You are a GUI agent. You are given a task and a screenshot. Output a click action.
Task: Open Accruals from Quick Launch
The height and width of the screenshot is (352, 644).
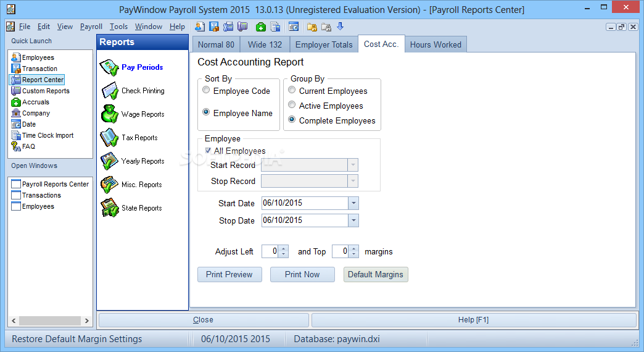point(30,102)
